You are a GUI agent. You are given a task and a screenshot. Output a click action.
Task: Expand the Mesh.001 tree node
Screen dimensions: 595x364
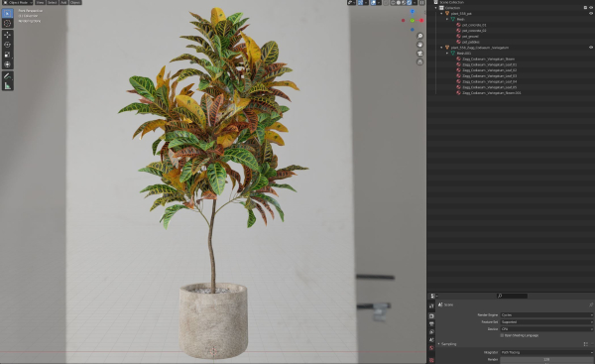(447, 54)
